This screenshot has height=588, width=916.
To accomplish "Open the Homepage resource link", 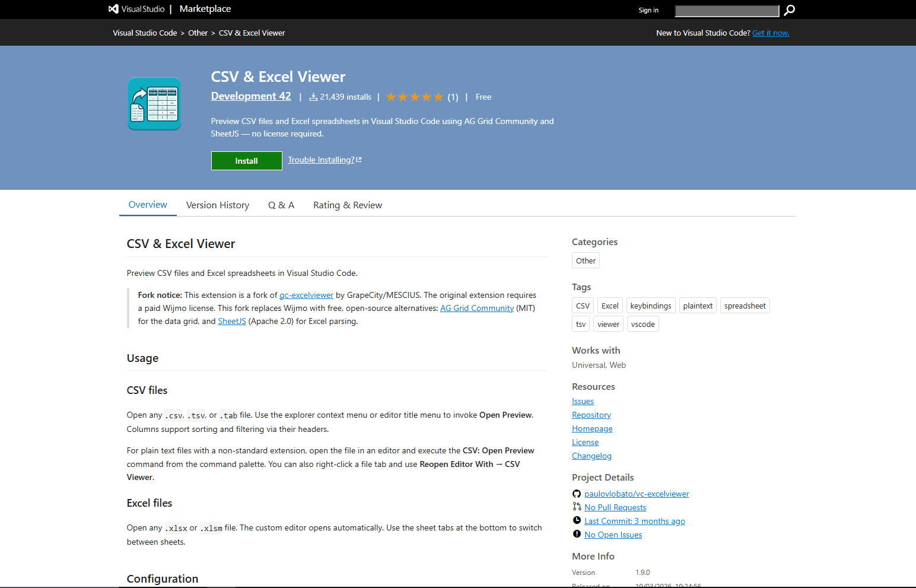I will [x=592, y=428].
